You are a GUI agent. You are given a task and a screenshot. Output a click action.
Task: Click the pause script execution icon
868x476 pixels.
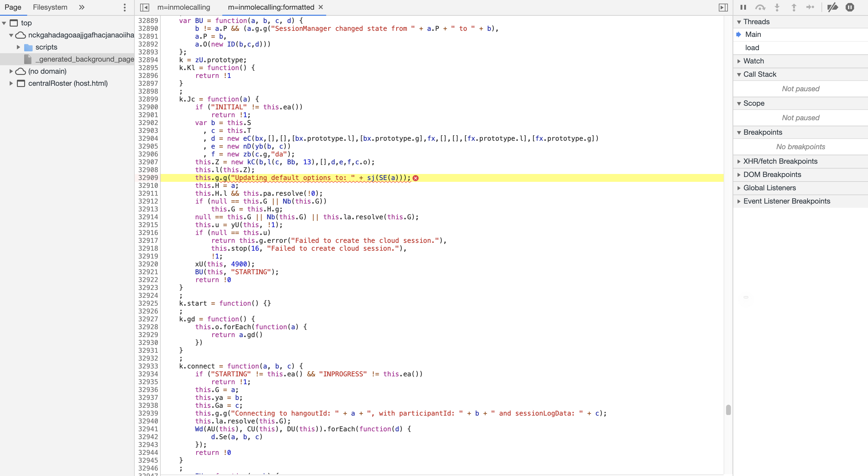(743, 7)
